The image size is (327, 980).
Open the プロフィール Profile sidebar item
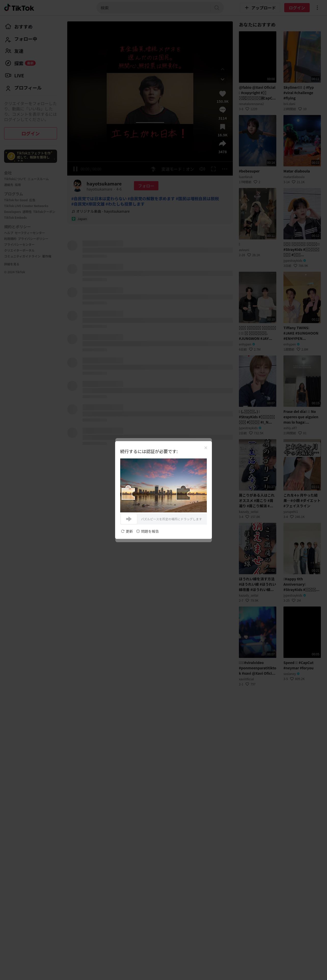pyautogui.click(x=24, y=88)
